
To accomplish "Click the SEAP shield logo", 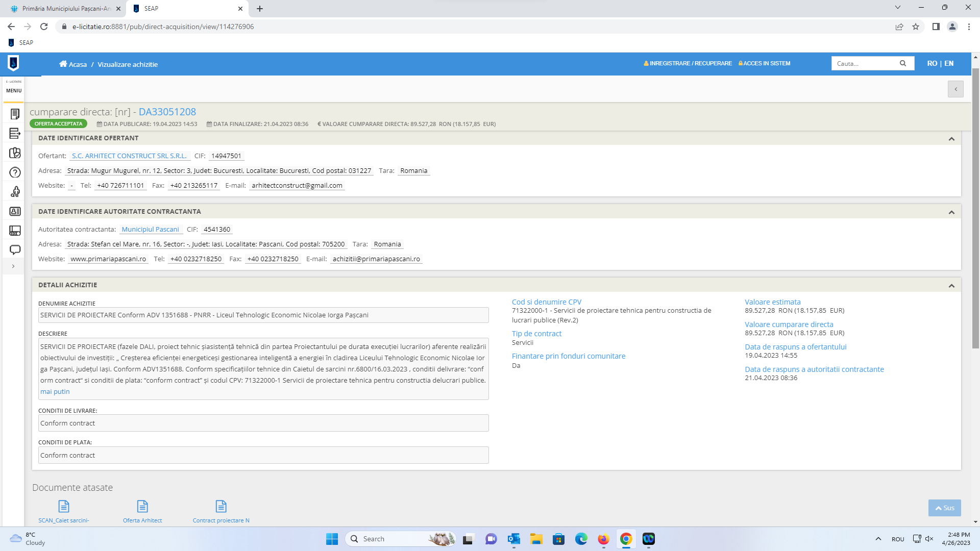I will pyautogui.click(x=13, y=63).
